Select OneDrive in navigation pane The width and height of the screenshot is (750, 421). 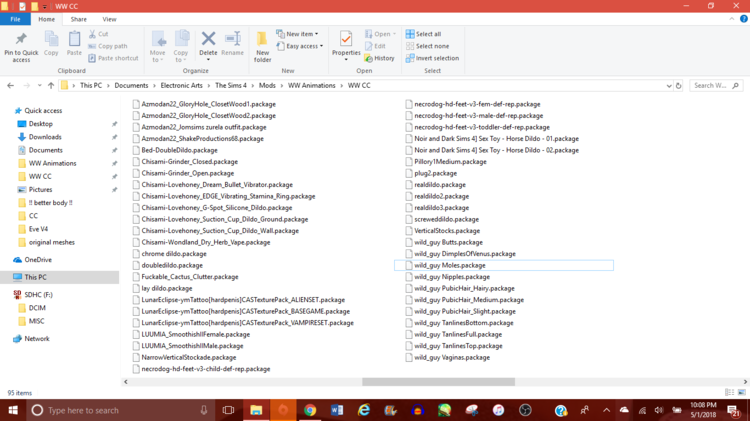coord(38,259)
